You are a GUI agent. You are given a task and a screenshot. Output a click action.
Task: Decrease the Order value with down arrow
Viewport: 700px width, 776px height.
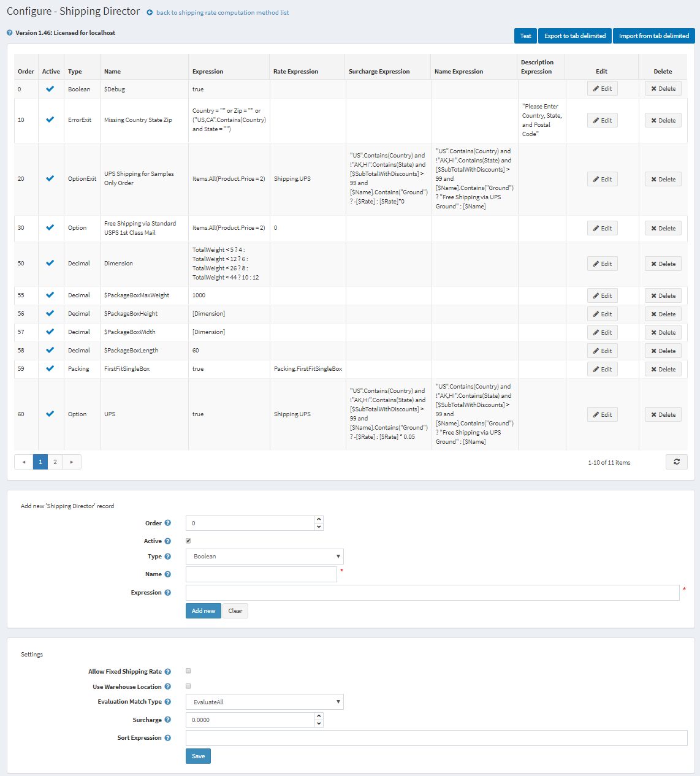point(319,527)
